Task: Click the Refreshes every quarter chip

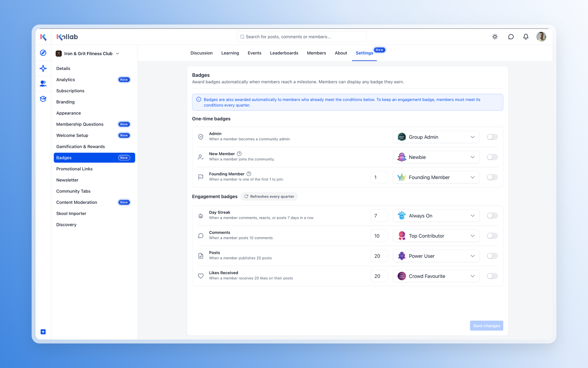Action: point(269,196)
